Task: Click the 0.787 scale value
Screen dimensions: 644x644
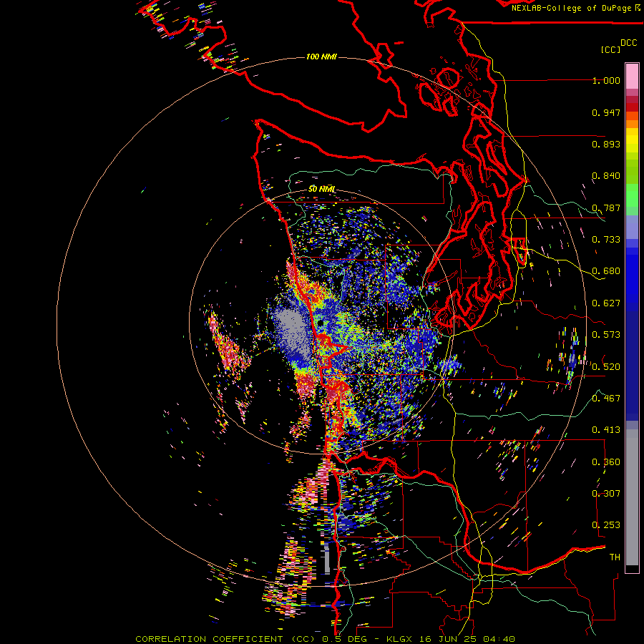Action: (x=606, y=208)
